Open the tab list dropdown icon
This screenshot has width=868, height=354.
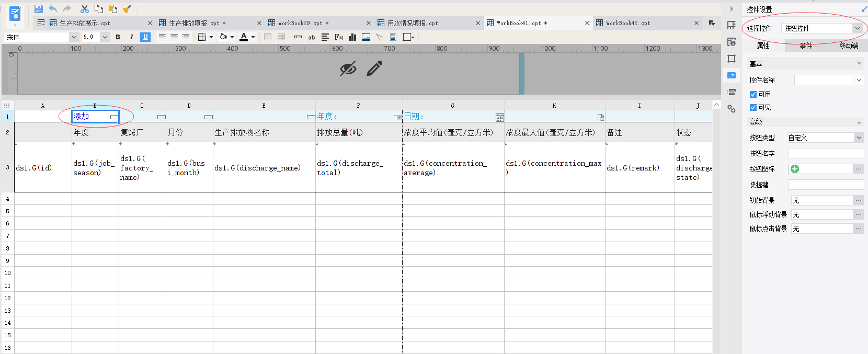(x=712, y=23)
